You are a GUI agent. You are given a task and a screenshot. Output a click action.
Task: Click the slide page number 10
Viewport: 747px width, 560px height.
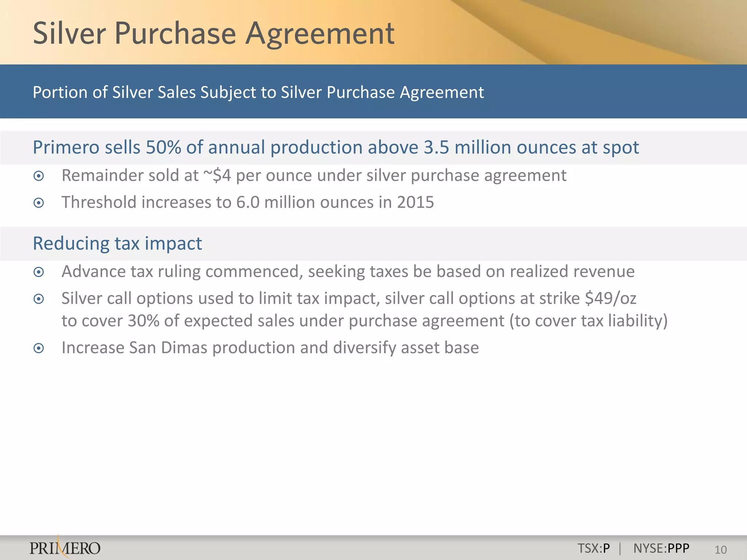(x=720, y=549)
